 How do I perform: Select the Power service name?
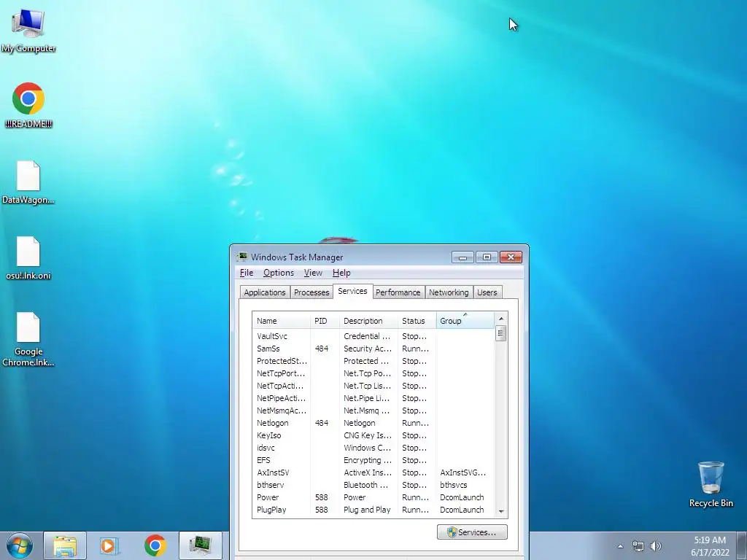[268, 497]
